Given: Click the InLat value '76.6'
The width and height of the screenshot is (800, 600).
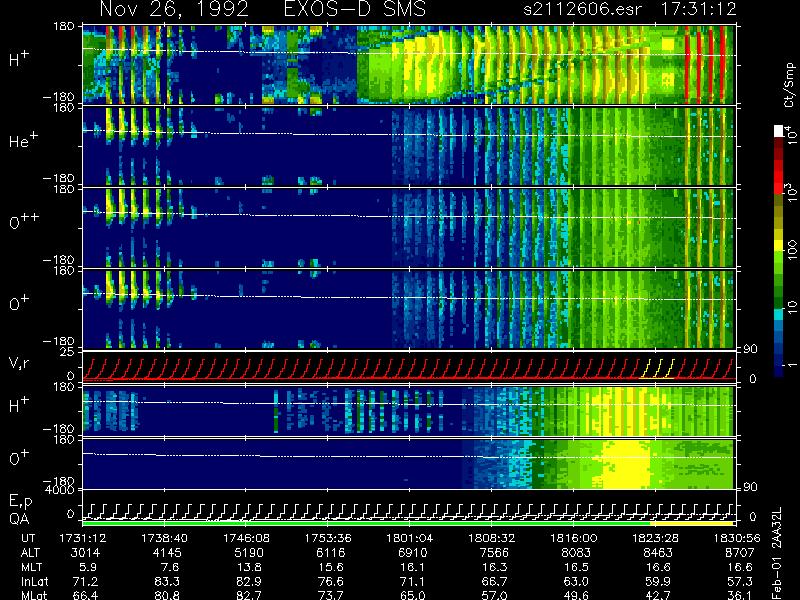Looking at the screenshot, I should (330, 581).
